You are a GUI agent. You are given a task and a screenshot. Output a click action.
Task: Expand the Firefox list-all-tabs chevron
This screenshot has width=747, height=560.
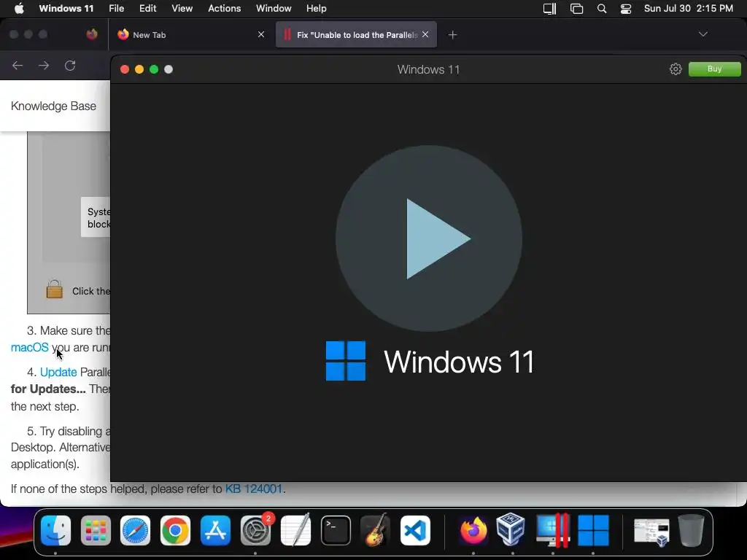point(703,34)
